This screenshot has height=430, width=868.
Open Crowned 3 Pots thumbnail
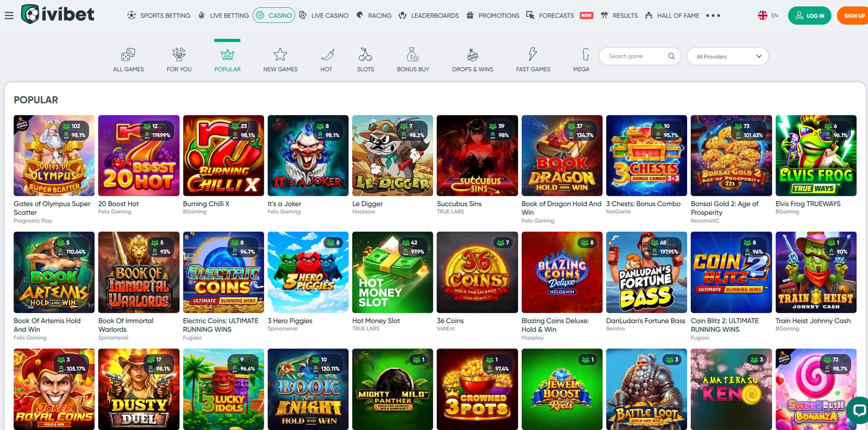point(477,389)
